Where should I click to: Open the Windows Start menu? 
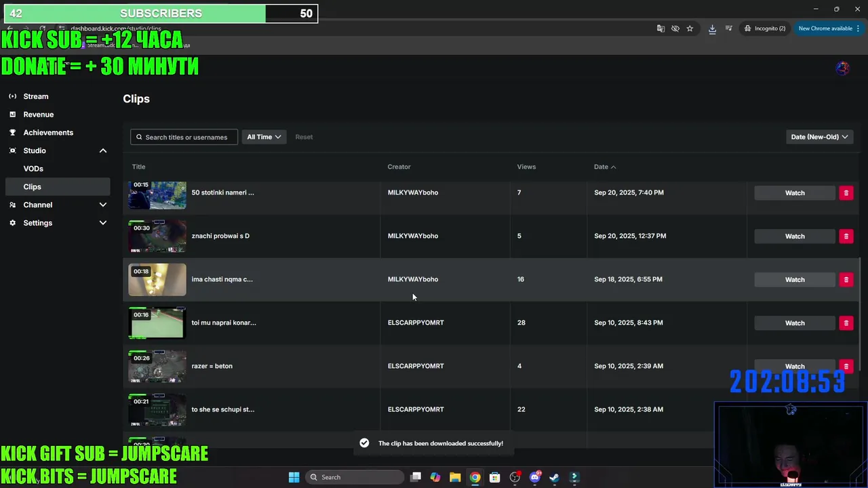click(294, 477)
